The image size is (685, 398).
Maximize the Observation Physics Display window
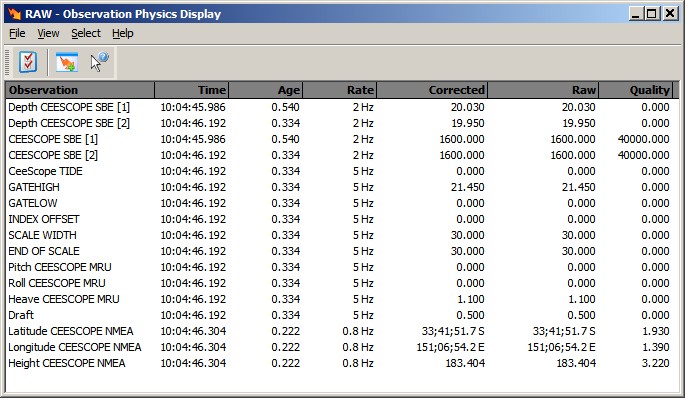tap(652, 14)
